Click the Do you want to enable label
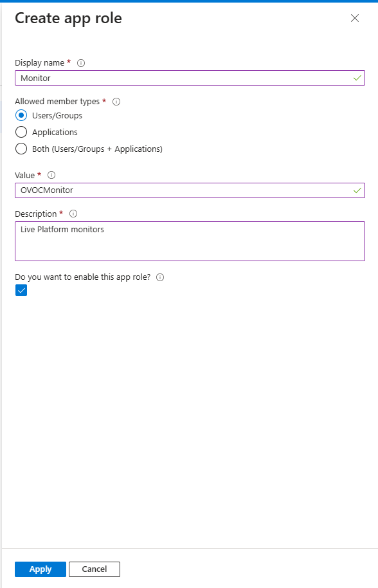This screenshot has height=588, width=378. tap(83, 277)
